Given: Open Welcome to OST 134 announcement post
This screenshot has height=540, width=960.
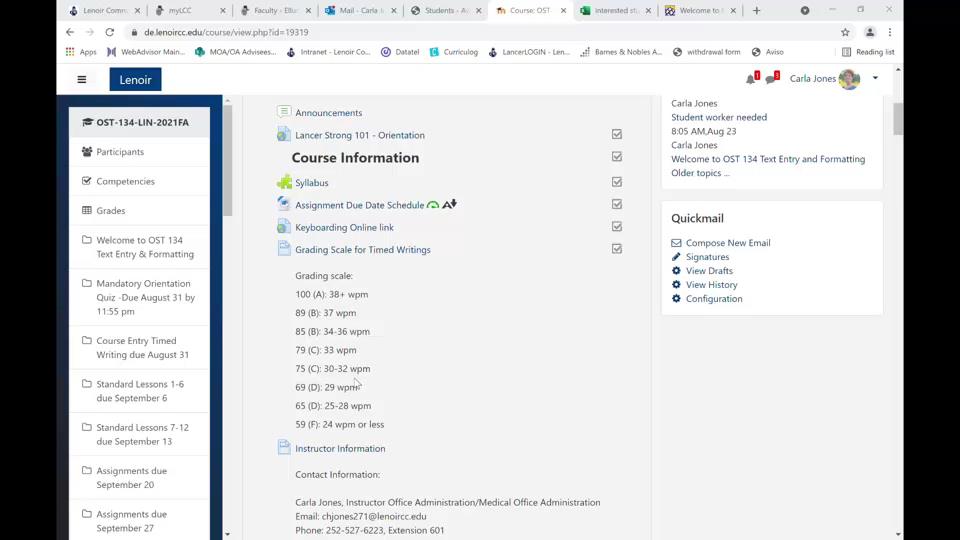Looking at the screenshot, I should [768, 159].
